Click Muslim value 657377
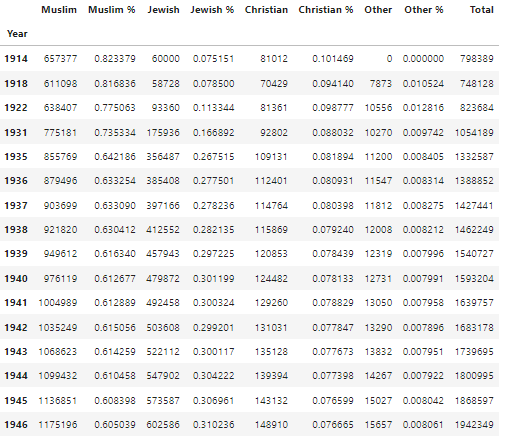510x444 pixels. 60,59
